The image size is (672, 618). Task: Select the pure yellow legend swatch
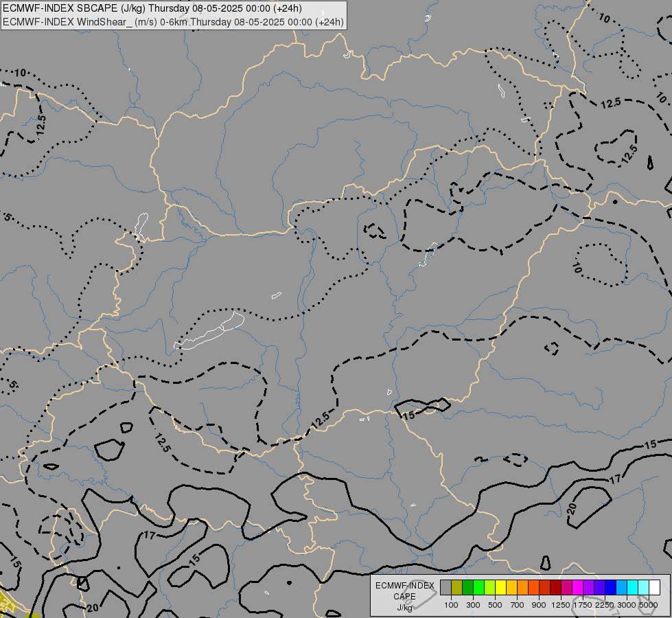[500, 587]
